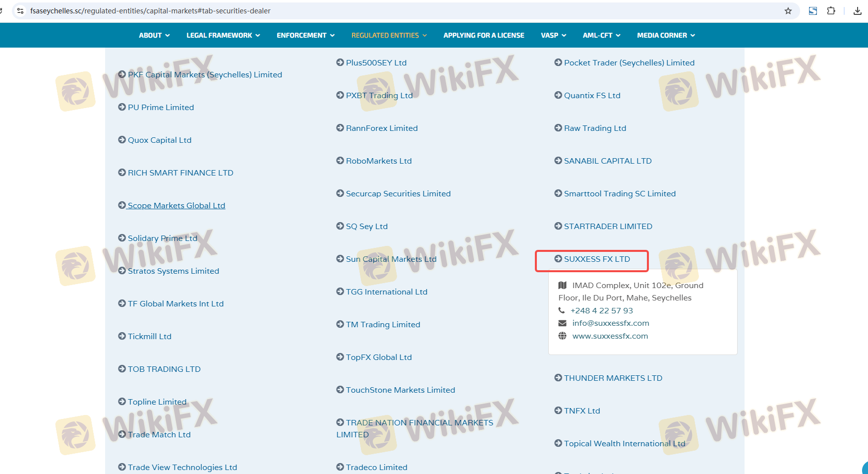Viewport: 868px width, 474px height.
Task: Open the VASP menu item
Action: click(x=553, y=35)
